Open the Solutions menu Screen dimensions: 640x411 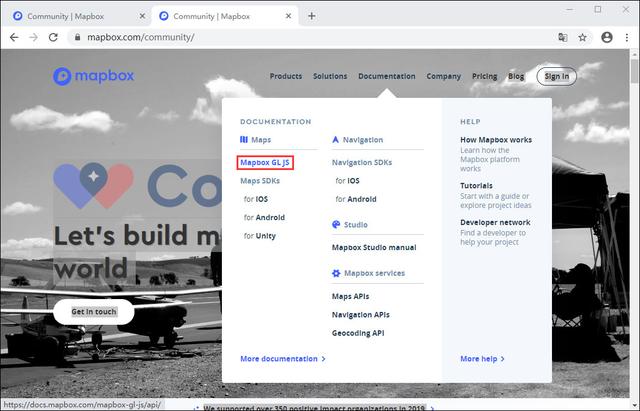coord(330,76)
